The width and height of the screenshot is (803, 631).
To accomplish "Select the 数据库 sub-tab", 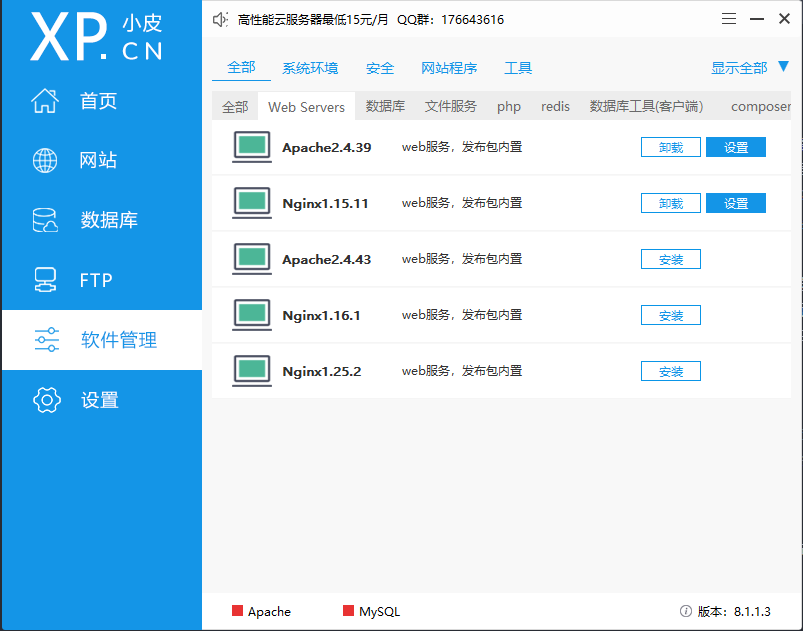I will pyautogui.click(x=385, y=107).
